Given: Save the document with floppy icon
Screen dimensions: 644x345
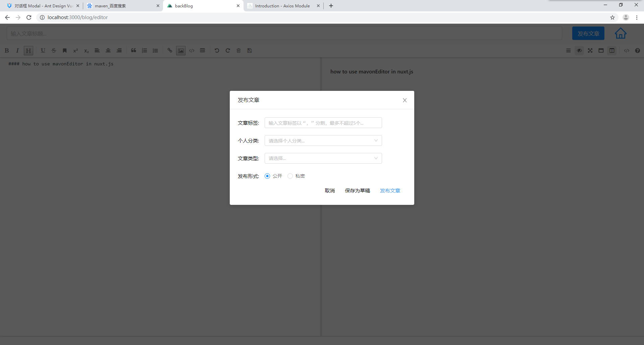Looking at the screenshot, I should tap(250, 51).
